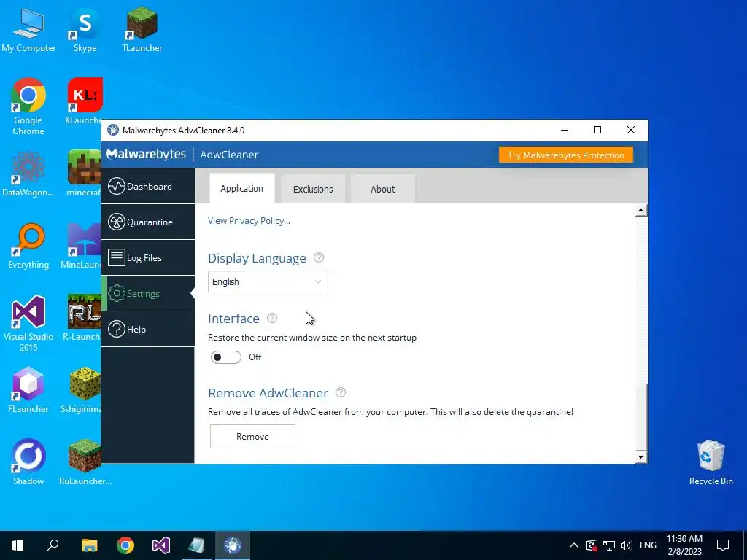Image resolution: width=747 pixels, height=560 pixels.
Task: Switch to the About tab
Action: pos(383,189)
